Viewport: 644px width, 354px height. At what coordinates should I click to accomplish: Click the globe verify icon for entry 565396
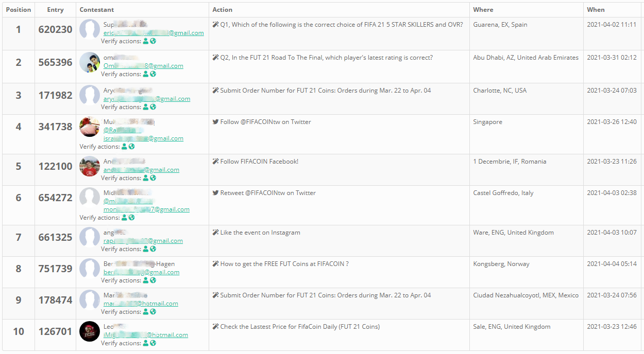[x=153, y=74]
